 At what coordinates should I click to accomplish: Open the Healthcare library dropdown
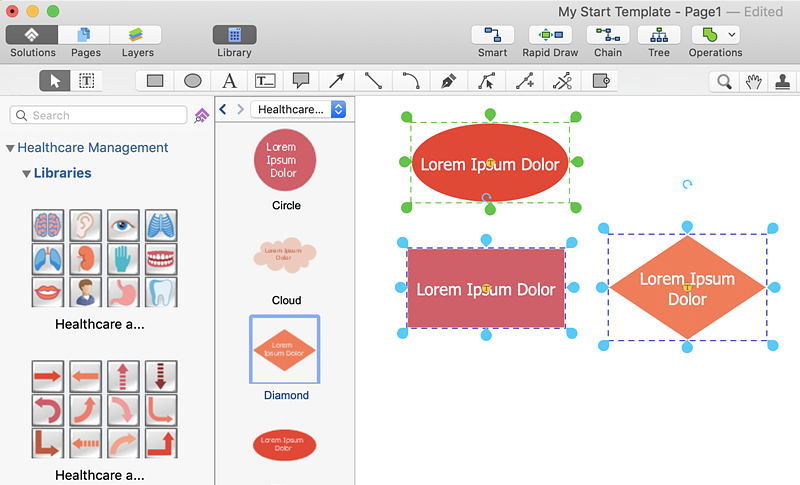[298, 109]
